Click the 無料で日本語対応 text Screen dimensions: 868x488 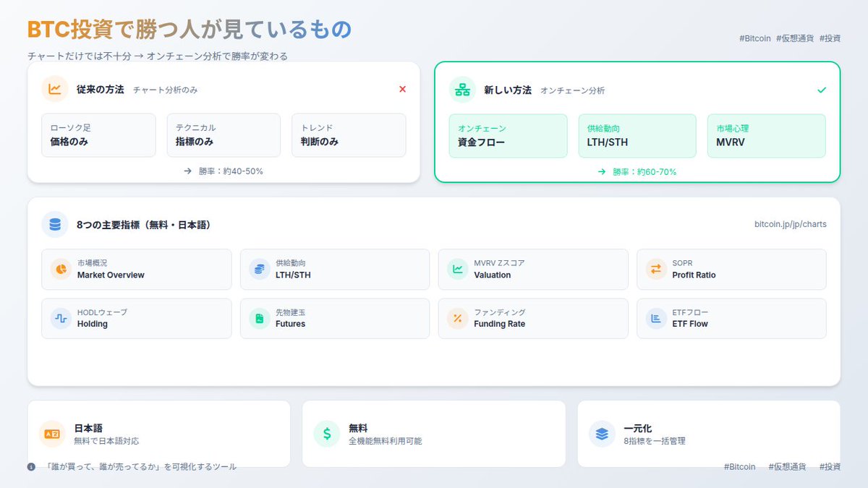[106, 440]
